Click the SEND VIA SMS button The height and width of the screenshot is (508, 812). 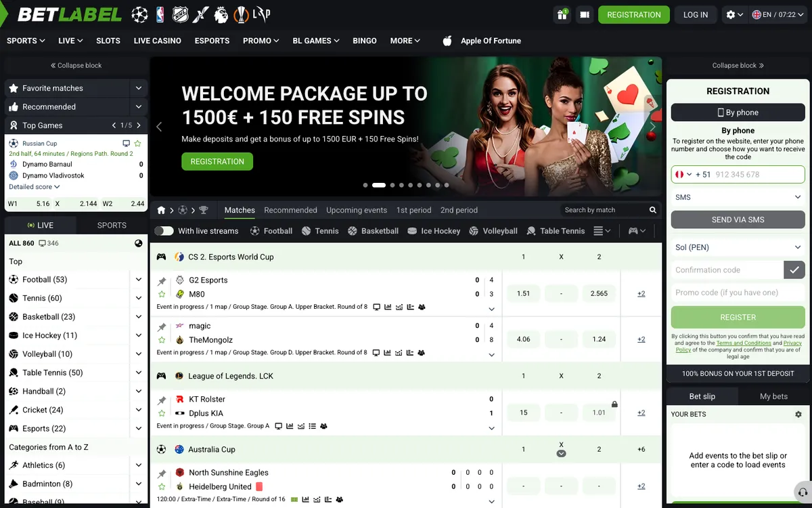click(738, 219)
